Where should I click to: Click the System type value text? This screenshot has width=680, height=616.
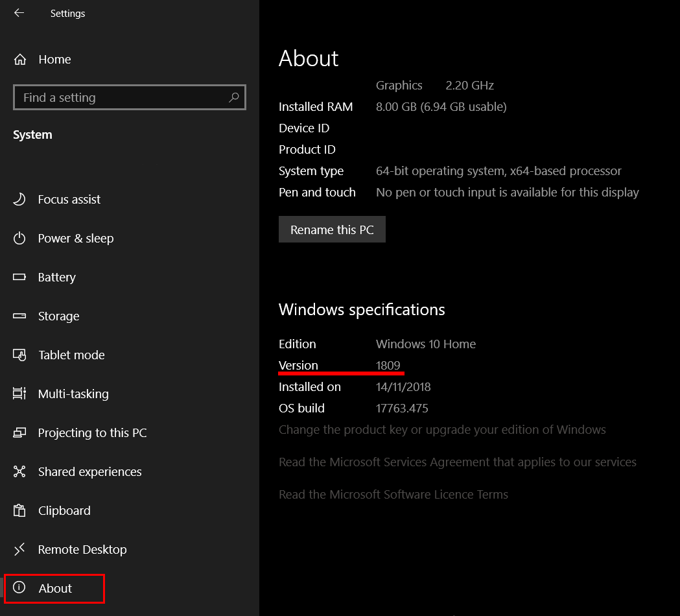[498, 171]
